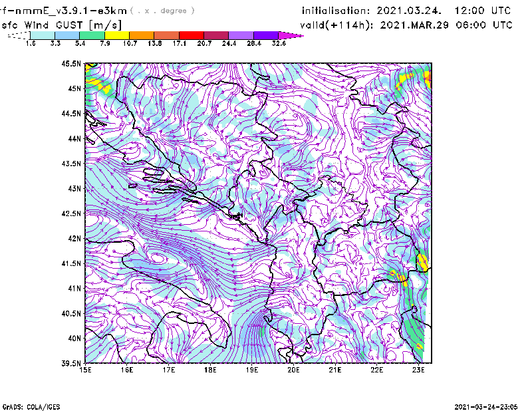Viewport: 532px width, 411px height.
Task: Click the legend value 28.4
Action: 254,43
